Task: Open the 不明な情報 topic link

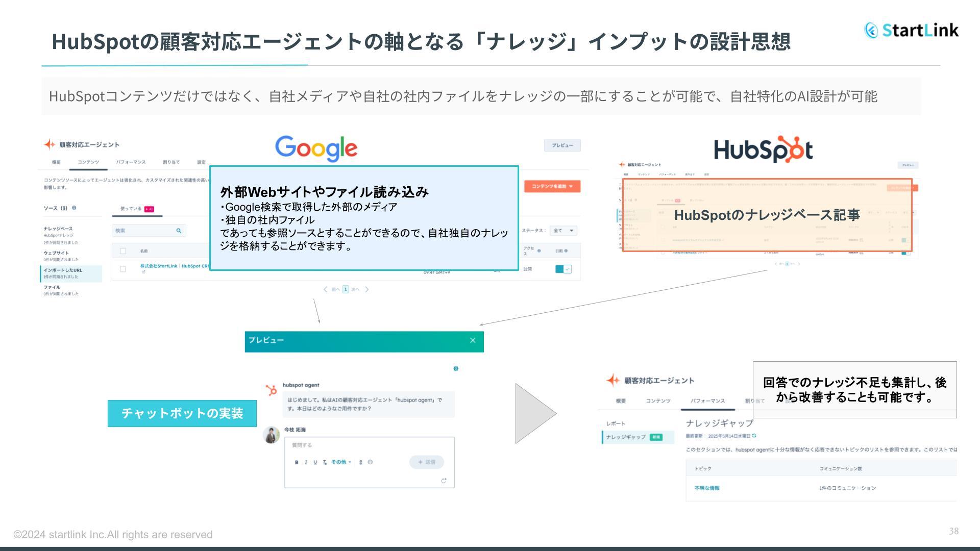Action: tap(707, 488)
